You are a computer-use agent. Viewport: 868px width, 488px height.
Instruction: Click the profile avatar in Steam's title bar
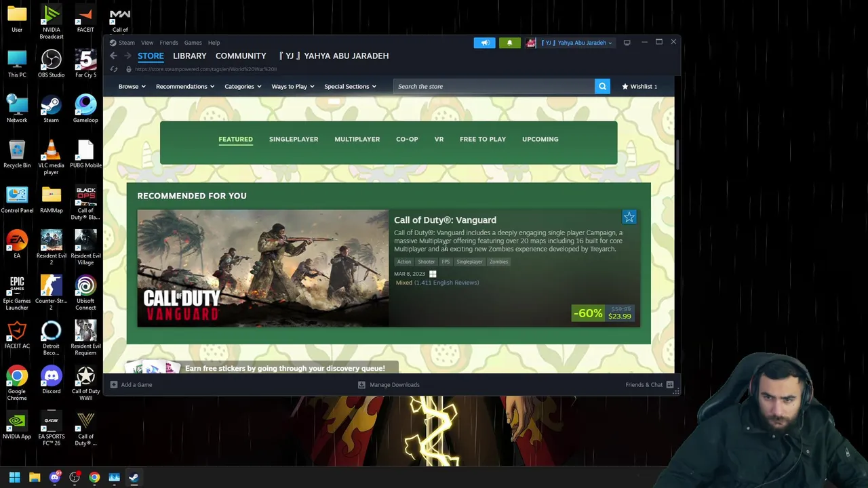coord(531,43)
